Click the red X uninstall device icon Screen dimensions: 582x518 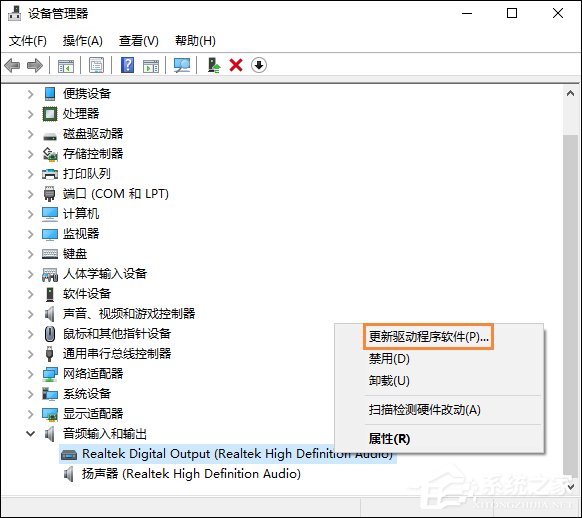[236, 65]
